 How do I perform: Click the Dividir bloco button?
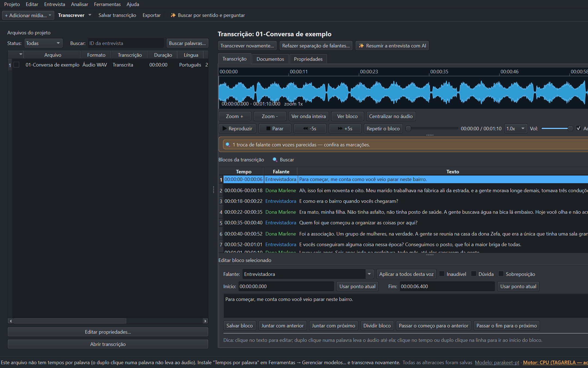coord(377,326)
